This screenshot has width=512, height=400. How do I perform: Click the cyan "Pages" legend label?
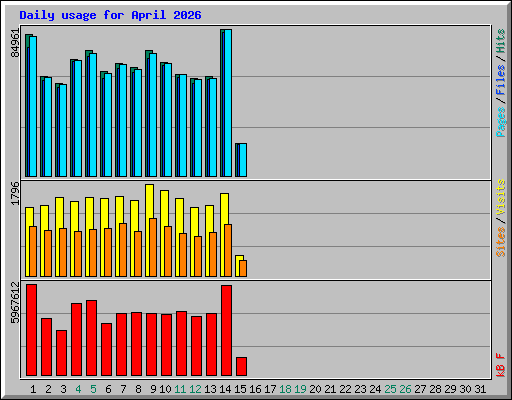500,122
